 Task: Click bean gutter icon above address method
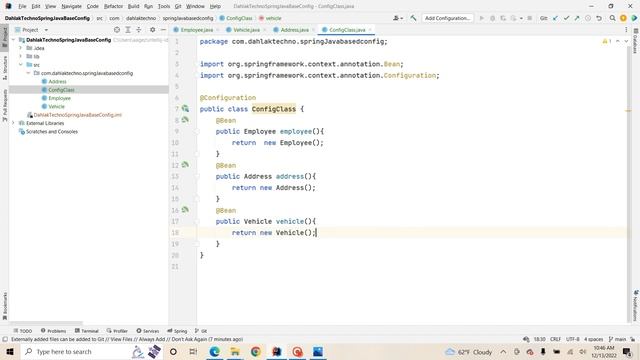pos(185,164)
